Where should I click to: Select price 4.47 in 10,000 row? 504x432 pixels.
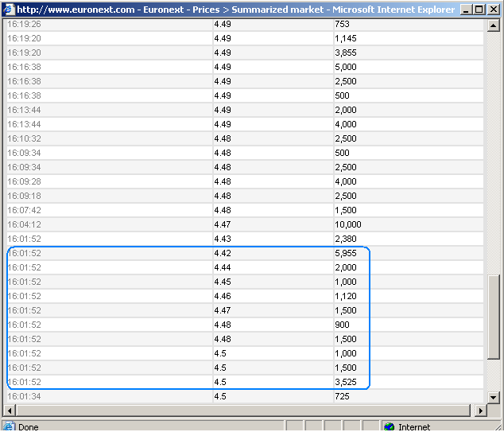coord(223,224)
